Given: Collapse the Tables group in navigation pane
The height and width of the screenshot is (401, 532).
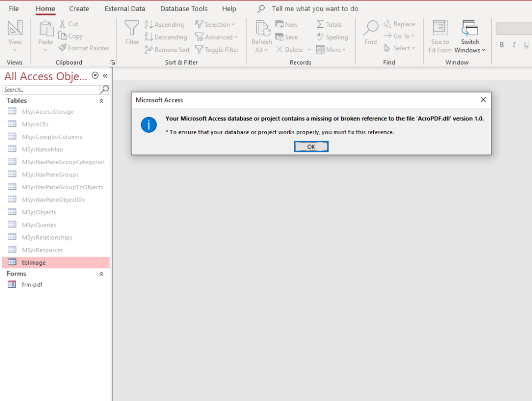Looking at the screenshot, I should [x=102, y=101].
